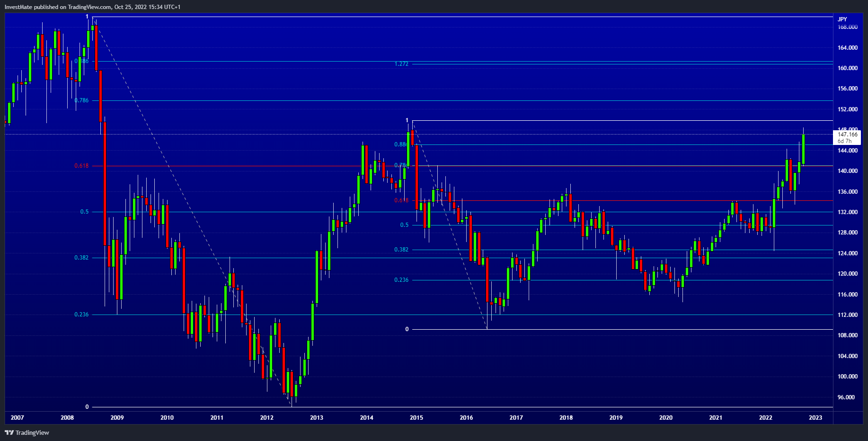Viewport: 868px width, 441px height.
Task: Click the 136.000 price axis label
Action: (847, 192)
